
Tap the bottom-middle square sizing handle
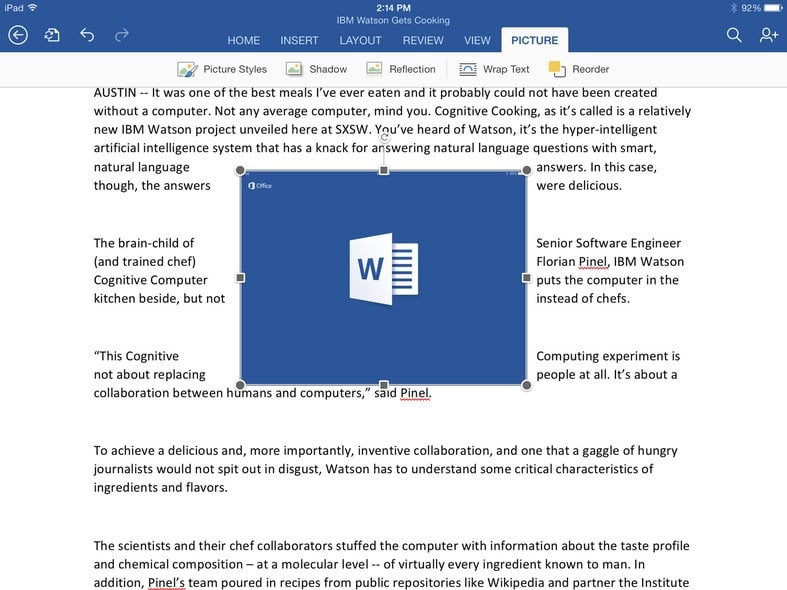pos(384,385)
